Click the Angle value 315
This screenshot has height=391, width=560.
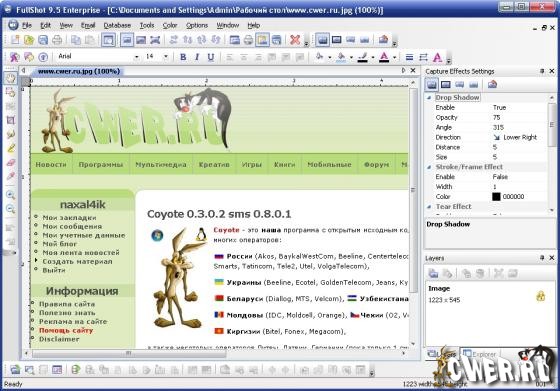tap(498, 127)
